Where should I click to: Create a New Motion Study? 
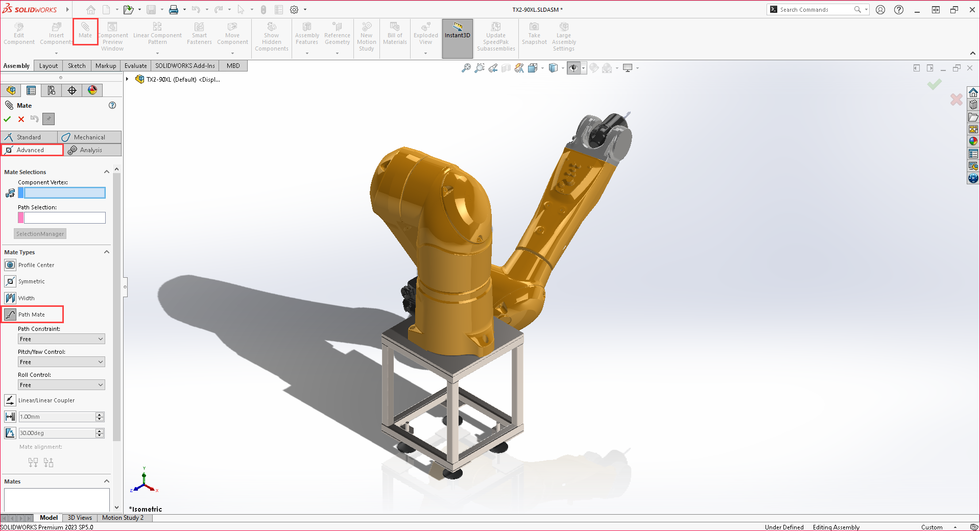366,36
